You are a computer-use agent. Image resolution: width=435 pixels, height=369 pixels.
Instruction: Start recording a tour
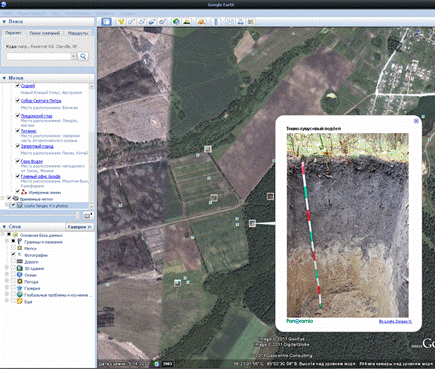point(162,22)
